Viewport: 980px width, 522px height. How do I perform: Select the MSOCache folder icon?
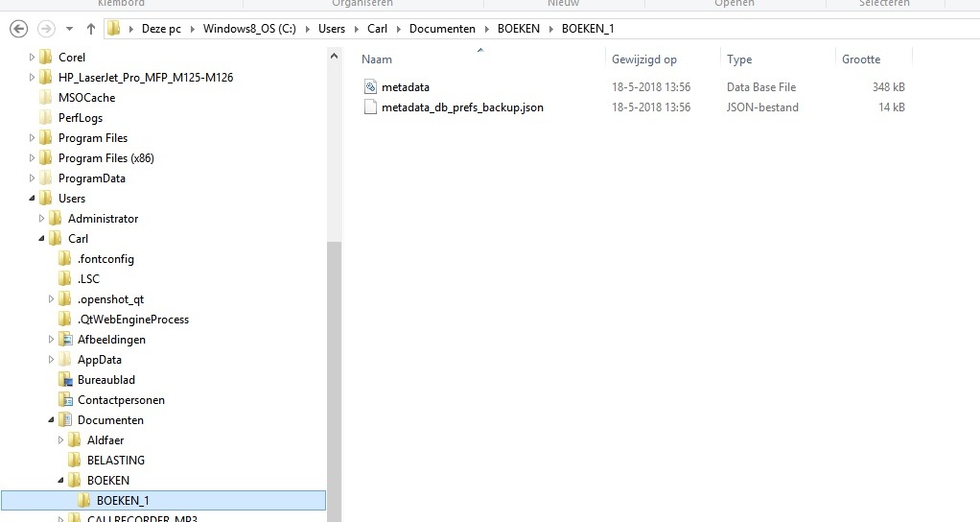46,98
